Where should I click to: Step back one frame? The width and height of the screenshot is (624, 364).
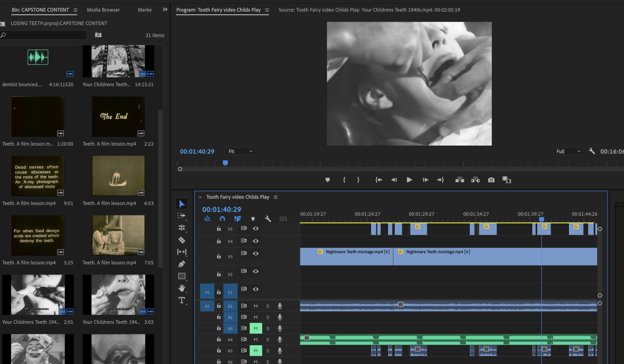394,180
